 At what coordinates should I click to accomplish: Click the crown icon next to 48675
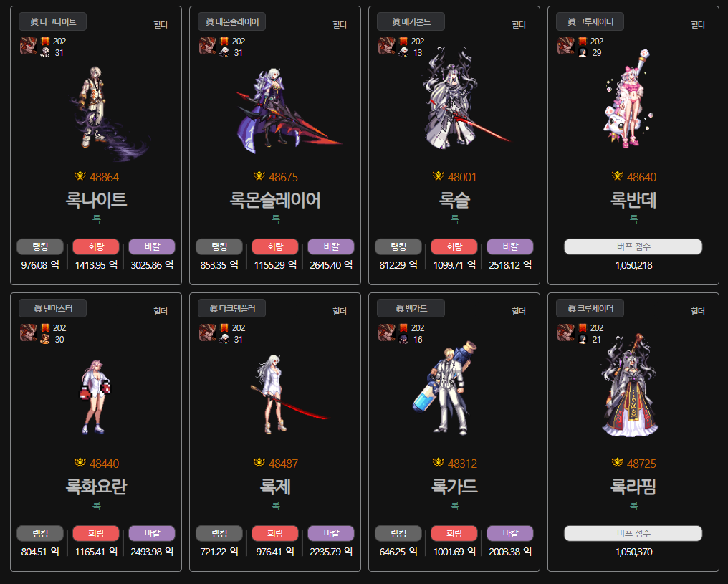(259, 176)
